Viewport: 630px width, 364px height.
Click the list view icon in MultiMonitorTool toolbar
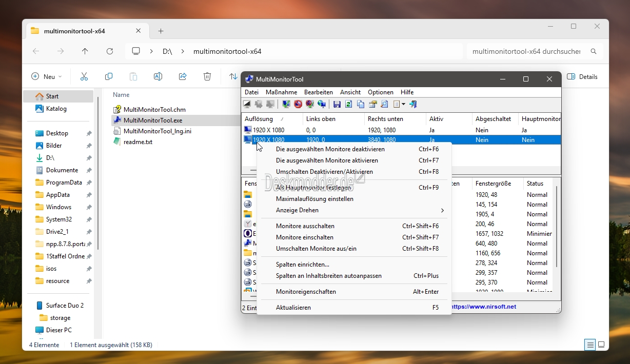(397, 104)
